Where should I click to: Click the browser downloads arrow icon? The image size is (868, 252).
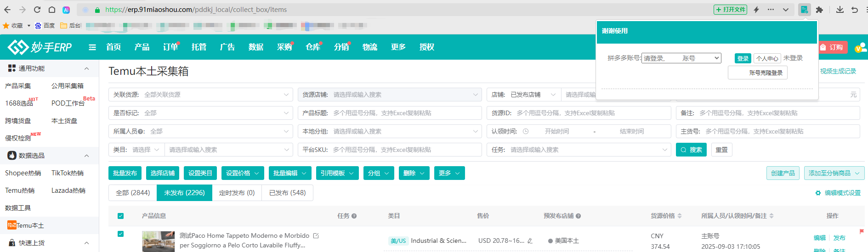point(840,10)
